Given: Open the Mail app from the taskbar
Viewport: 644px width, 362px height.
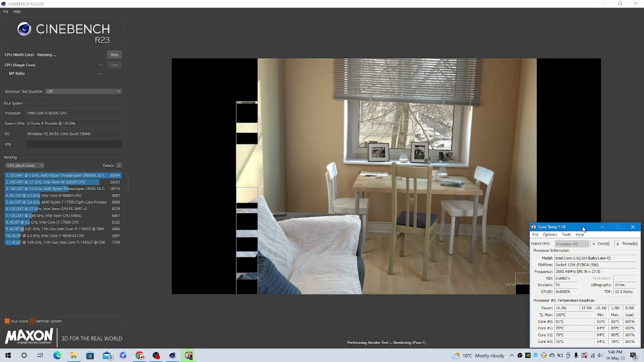Looking at the screenshot, I should [107, 355].
